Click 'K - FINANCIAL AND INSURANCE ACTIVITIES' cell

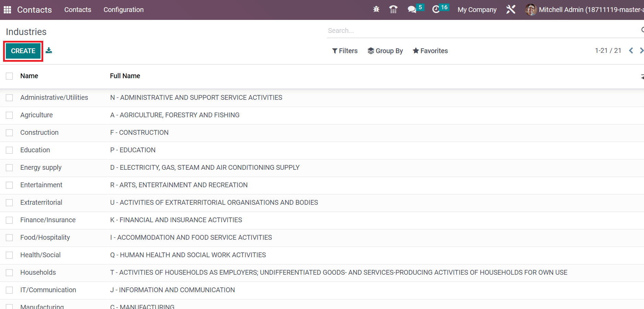pyautogui.click(x=176, y=220)
